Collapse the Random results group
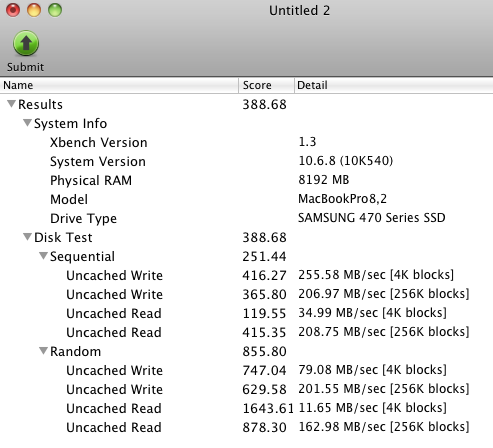The width and height of the screenshot is (493, 448). tap(44, 351)
